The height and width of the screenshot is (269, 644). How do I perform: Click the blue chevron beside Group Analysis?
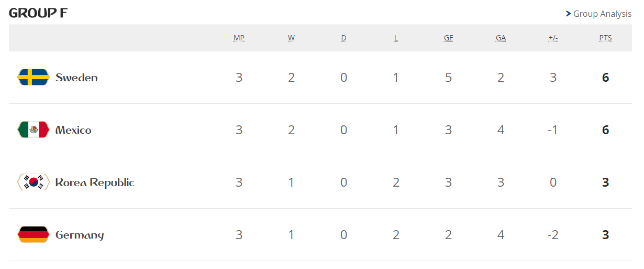point(568,14)
